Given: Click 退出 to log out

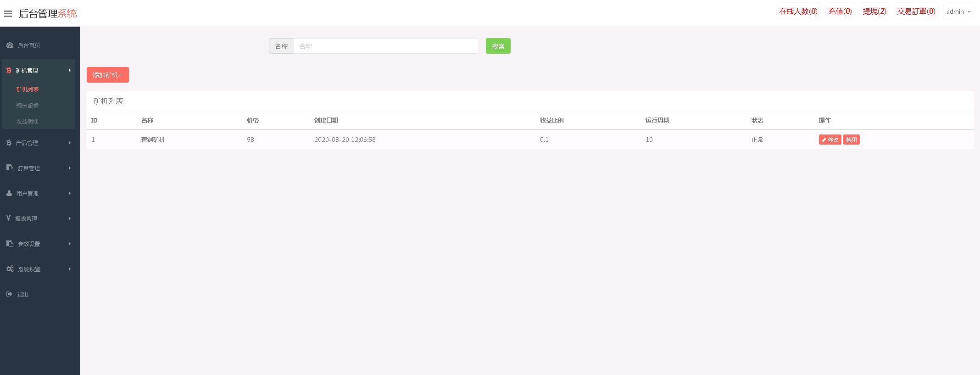Looking at the screenshot, I should click(x=23, y=295).
